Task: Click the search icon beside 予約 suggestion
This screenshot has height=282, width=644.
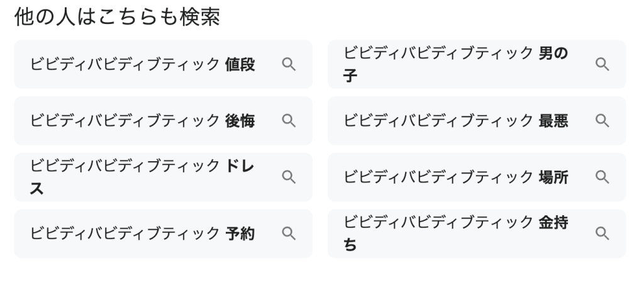Action: tap(288, 234)
